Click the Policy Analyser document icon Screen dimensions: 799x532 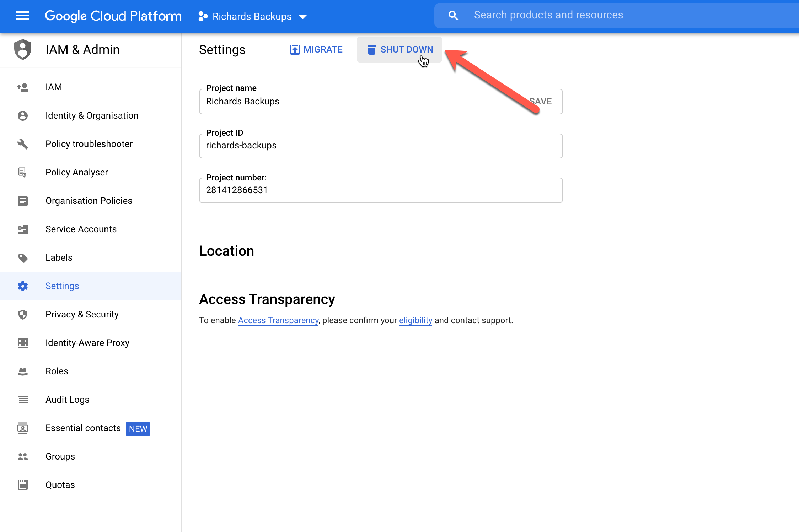point(23,172)
